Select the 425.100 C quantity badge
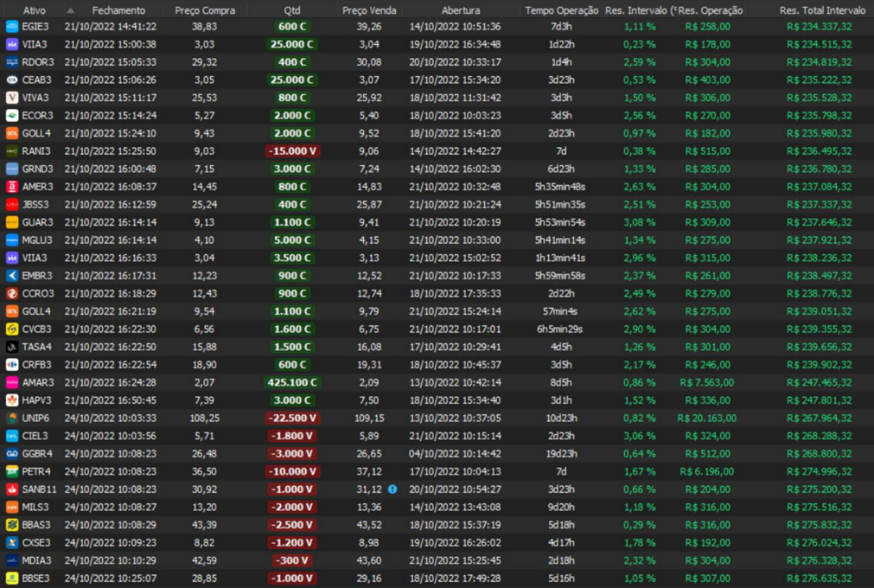The width and height of the screenshot is (874, 588). pos(292,382)
